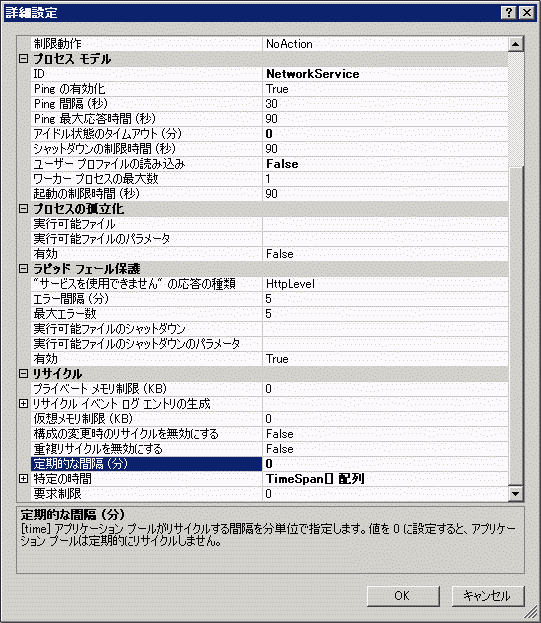Select "サービスを使用できません" の応答の種類 row

[147, 284]
